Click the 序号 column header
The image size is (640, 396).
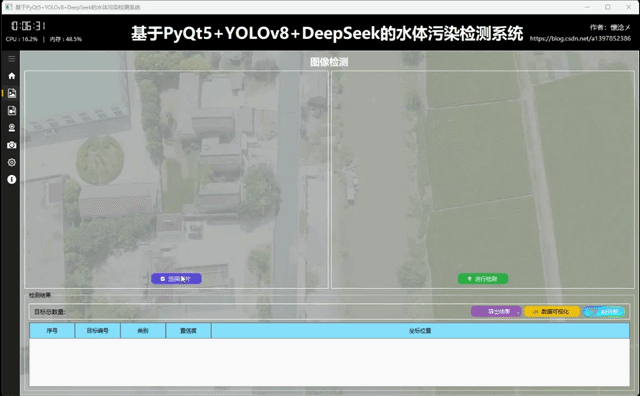pyautogui.click(x=52, y=331)
